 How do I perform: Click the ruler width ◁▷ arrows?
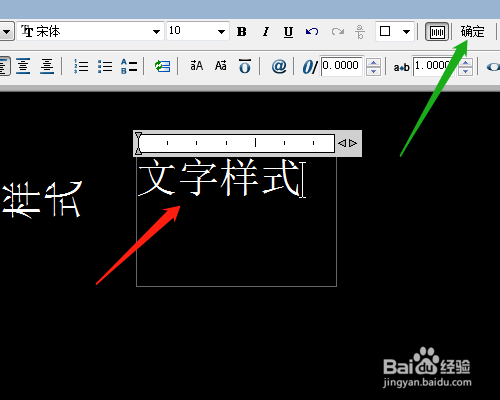pyautogui.click(x=347, y=143)
